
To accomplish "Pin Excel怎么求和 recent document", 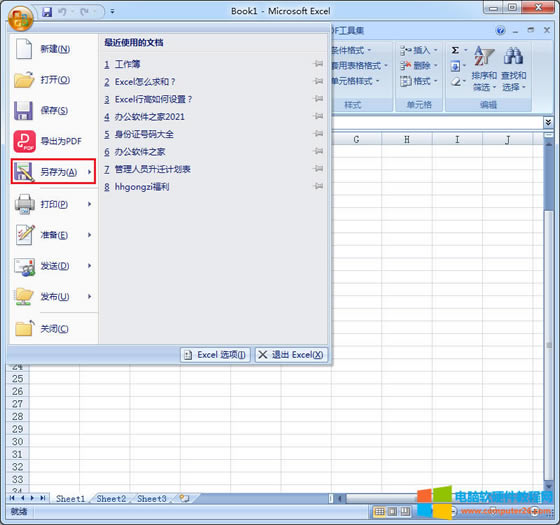I will pos(318,81).
